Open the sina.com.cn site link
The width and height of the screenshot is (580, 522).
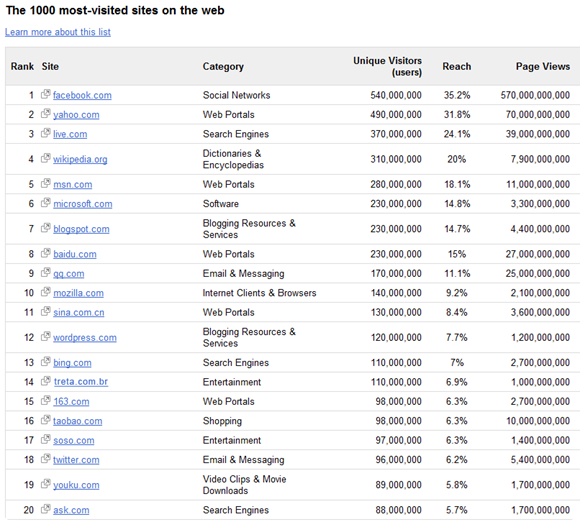[x=78, y=313]
